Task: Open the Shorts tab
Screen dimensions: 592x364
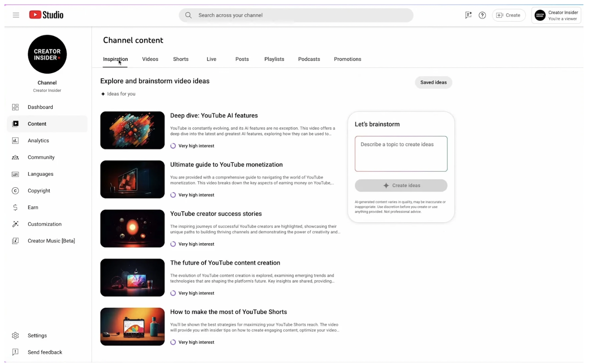Action: (181, 59)
